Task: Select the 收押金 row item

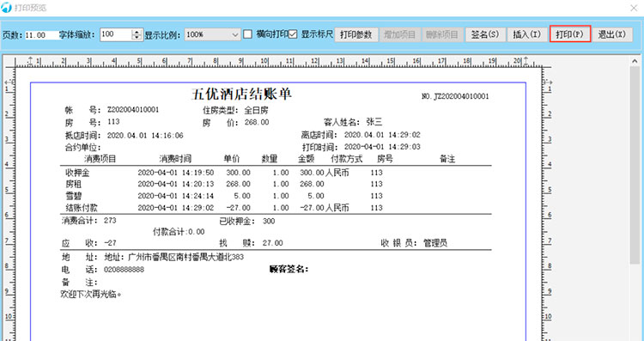Action: click(x=77, y=173)
